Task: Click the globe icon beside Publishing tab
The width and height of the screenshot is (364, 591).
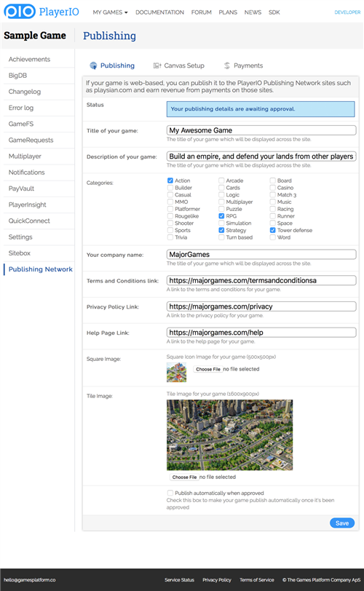Action: [93, 66]
